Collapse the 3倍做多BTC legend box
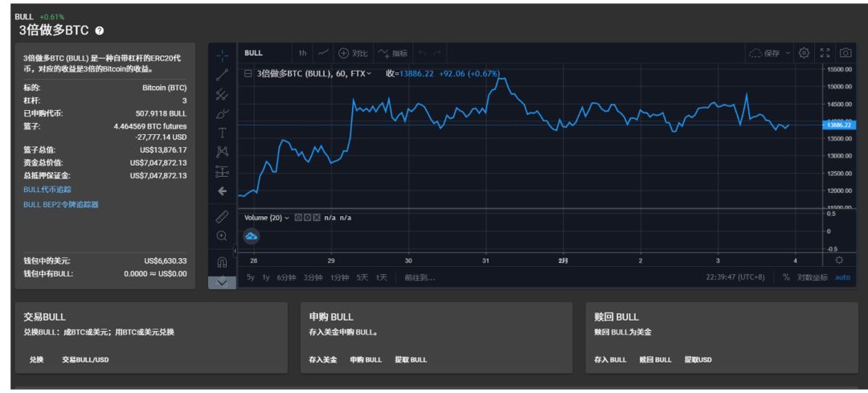Screen dimensions: 868x393 (248, 73)
